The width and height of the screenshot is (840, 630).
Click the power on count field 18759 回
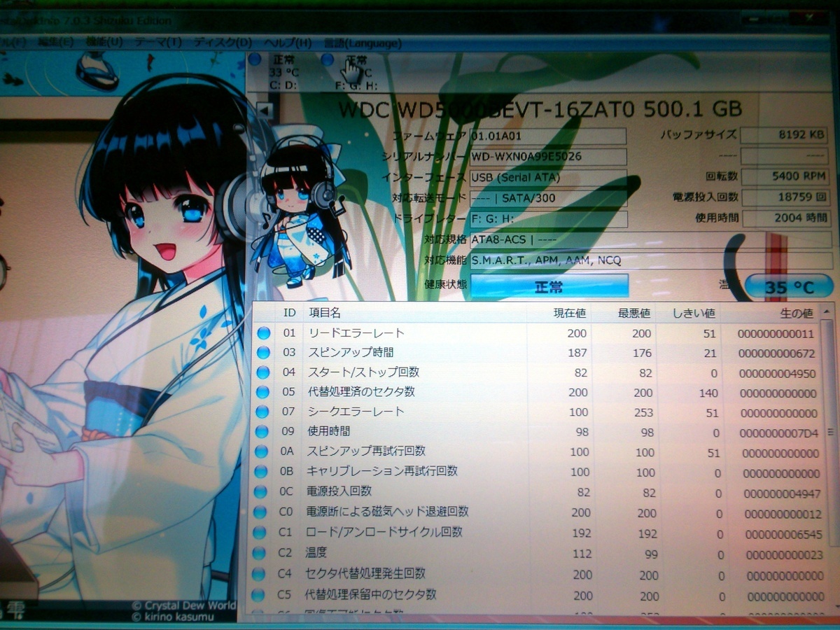tap(786, 197)
